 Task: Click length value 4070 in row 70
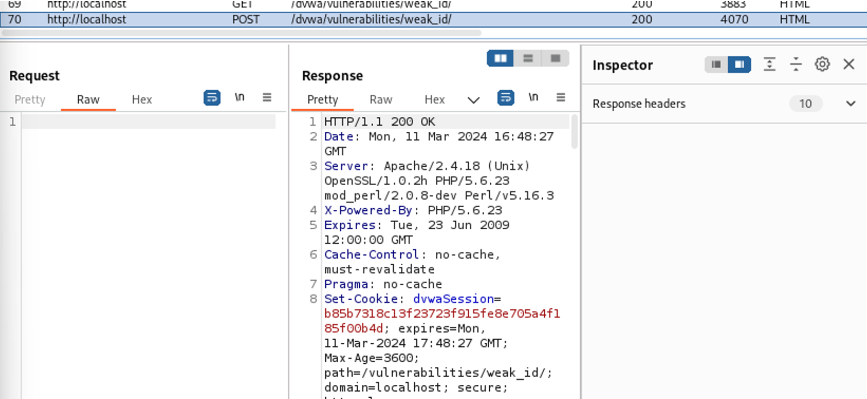(x=734, y=19)
